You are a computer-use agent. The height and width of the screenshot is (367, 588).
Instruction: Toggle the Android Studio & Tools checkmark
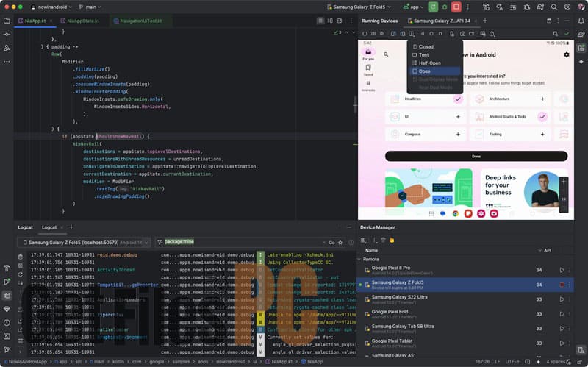[x=542, y=117]
